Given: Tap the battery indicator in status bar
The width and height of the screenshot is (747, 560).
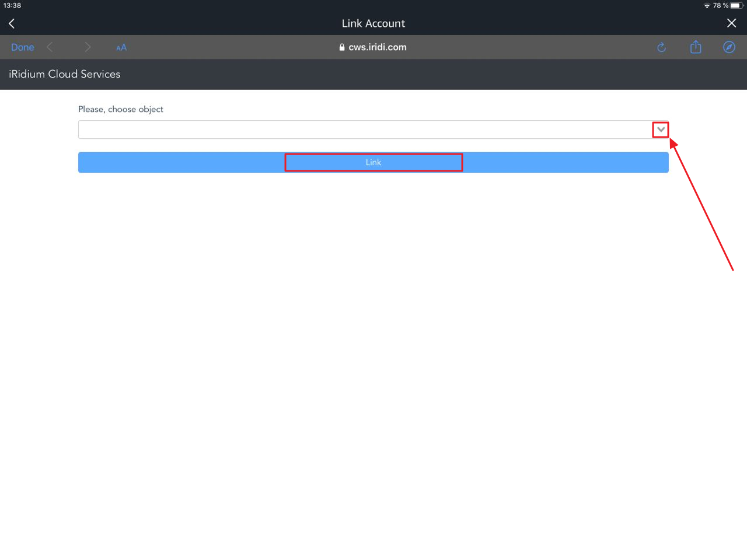Looking at the screenshot, I should [736, 6].
